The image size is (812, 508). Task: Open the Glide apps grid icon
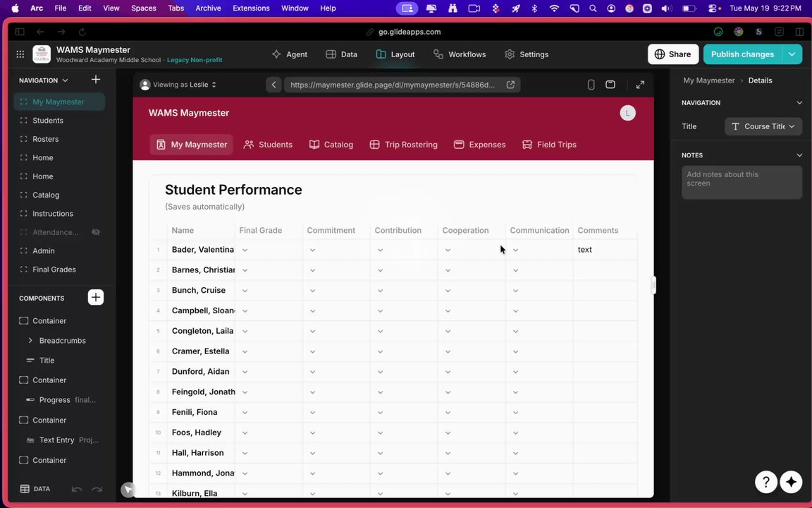pos(20,54)
